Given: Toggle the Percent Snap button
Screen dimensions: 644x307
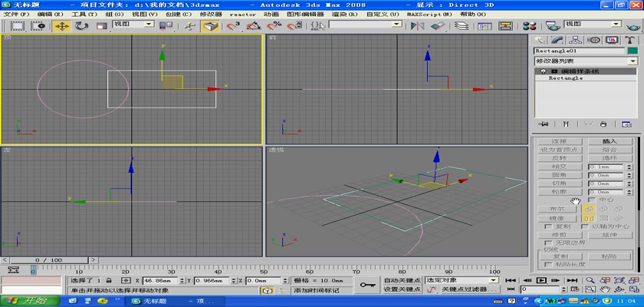Looking at the screenshot, I should (274, 26).
